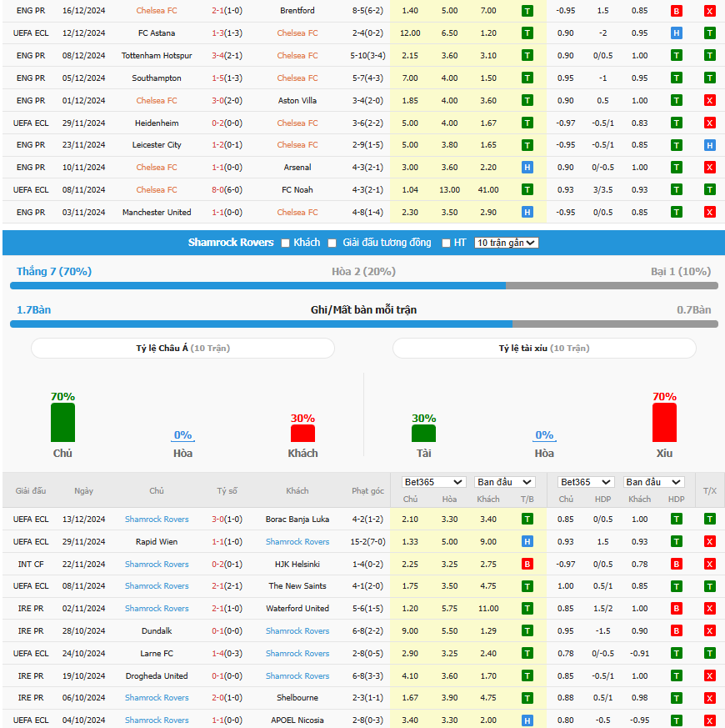Click the blue H over/under icon in Leicester City row
The image size is (725, 728).
click(x=710, y=145)
